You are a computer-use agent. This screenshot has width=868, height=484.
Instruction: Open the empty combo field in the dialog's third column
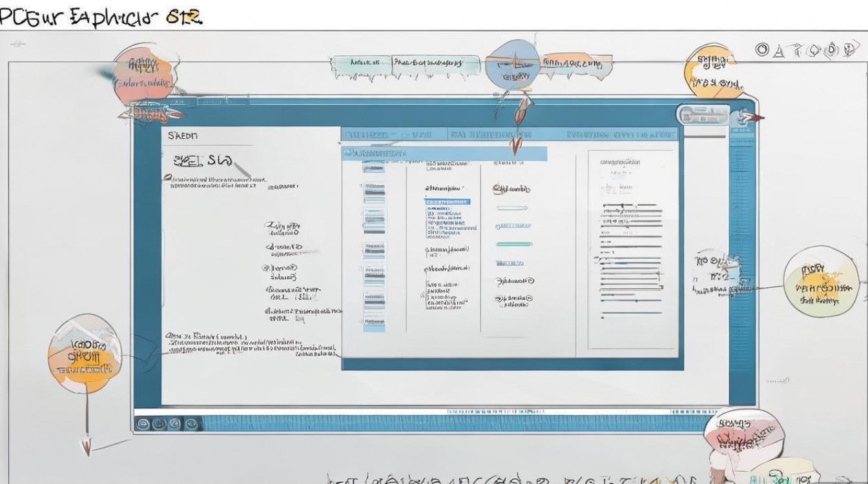(512, 208)
